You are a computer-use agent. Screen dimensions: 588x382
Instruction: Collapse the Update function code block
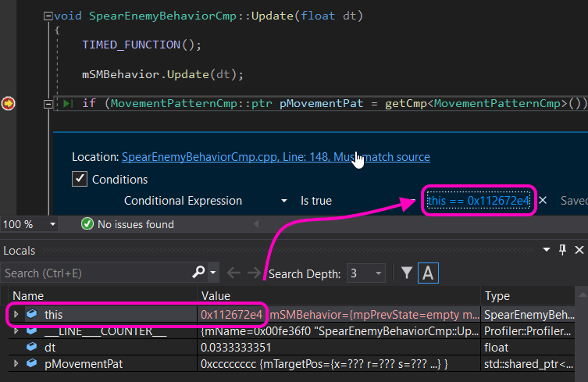click(x=48, y=16)
